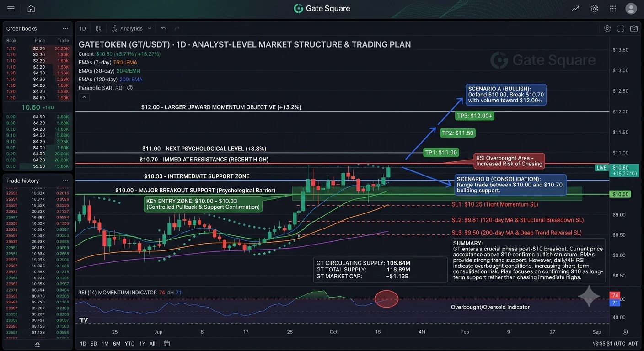Open chart settings gear icon
This screenshot has height=351, width=644.
pos(607,28)
